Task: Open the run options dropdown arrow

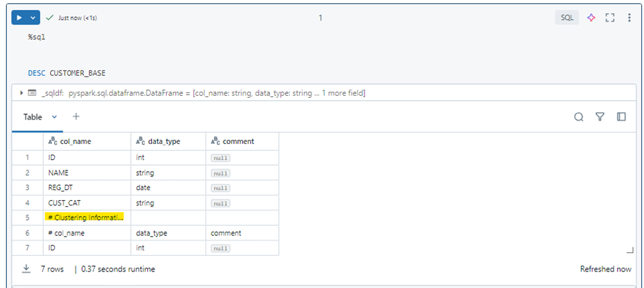Action: point(33,18)
